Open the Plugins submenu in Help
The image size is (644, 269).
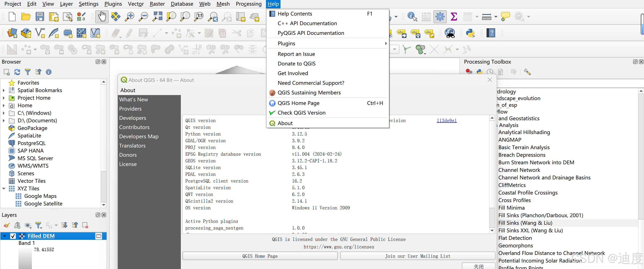286,43
